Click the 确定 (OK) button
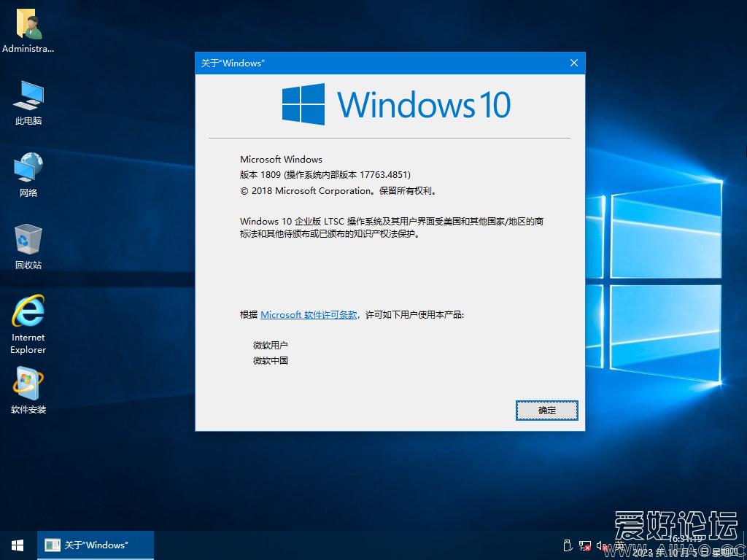 (546, 410)
